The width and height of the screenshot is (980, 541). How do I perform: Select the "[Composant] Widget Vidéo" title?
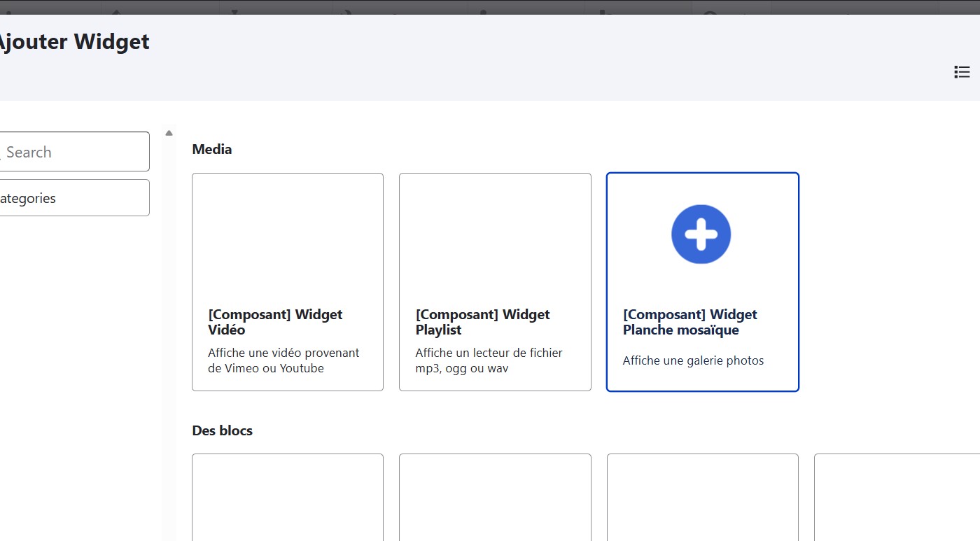click(x=275, y=322)
